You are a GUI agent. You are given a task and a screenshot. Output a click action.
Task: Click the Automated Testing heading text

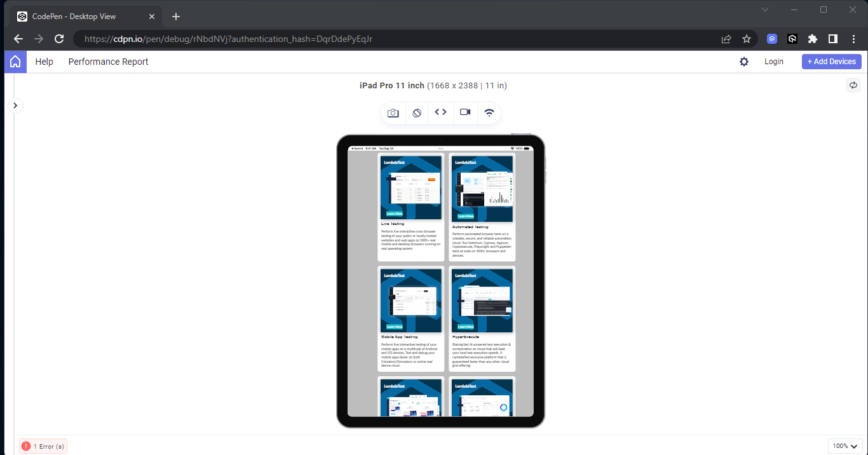[x=470, y=227]
